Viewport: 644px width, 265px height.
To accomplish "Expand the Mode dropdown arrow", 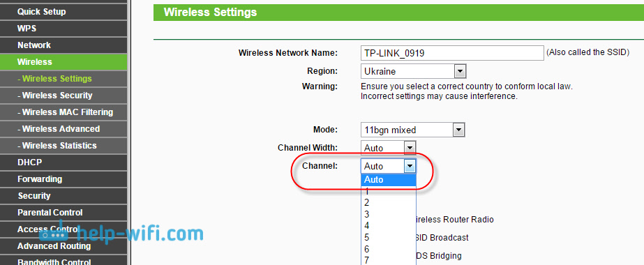I will click(x=458, y=130).
